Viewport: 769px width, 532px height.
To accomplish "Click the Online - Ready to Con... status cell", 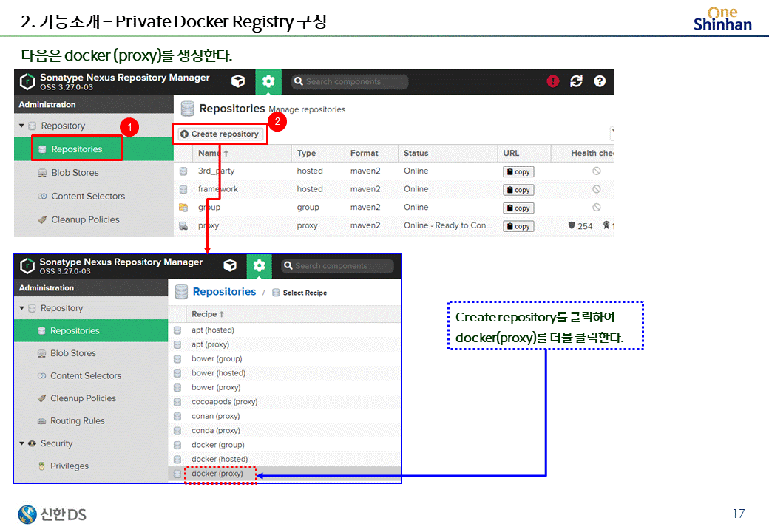I will [448, 225].
